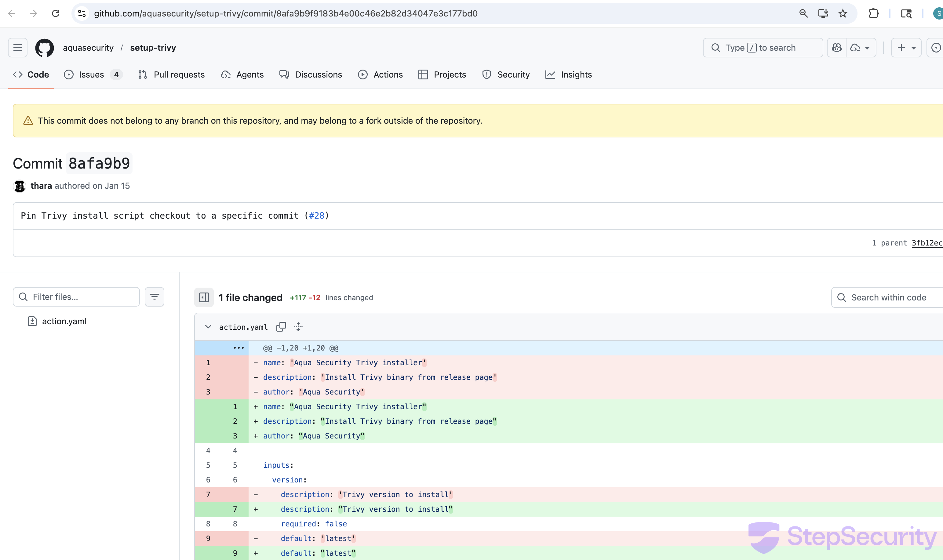
Task: Click thara's avatar image
Action: point(20,186)
